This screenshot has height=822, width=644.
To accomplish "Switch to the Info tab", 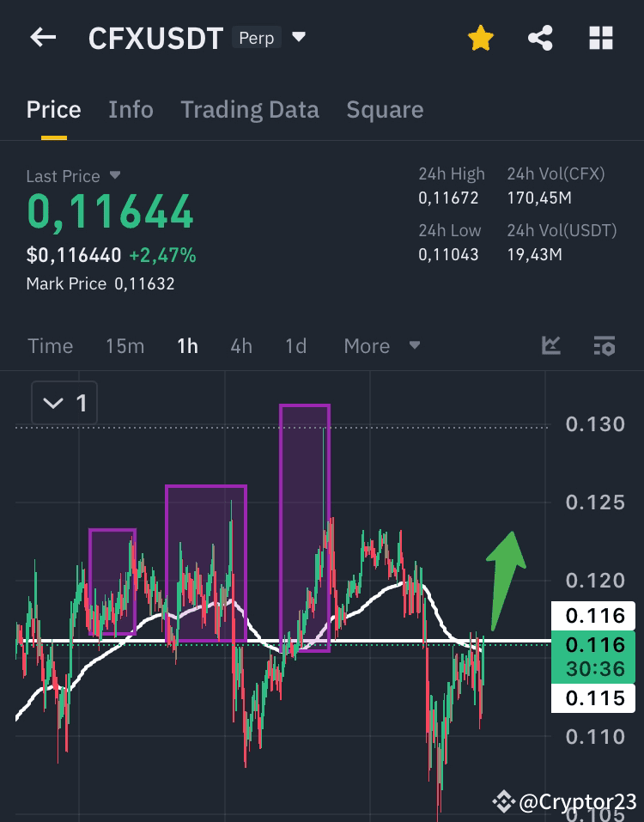I will 131,110.
